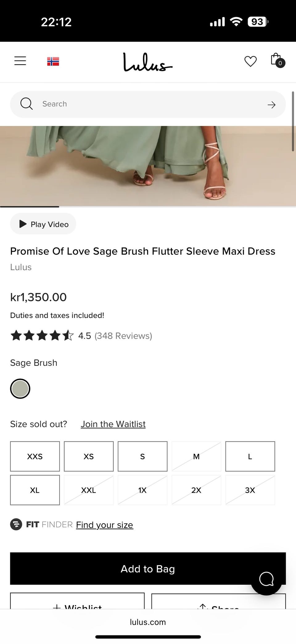Open the Find your size link
Viewport: 296px width, 644px height.
[105, 525]
